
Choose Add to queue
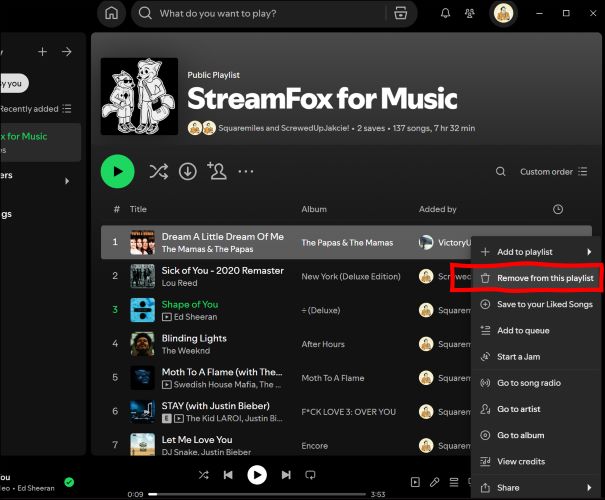[536, 331]
